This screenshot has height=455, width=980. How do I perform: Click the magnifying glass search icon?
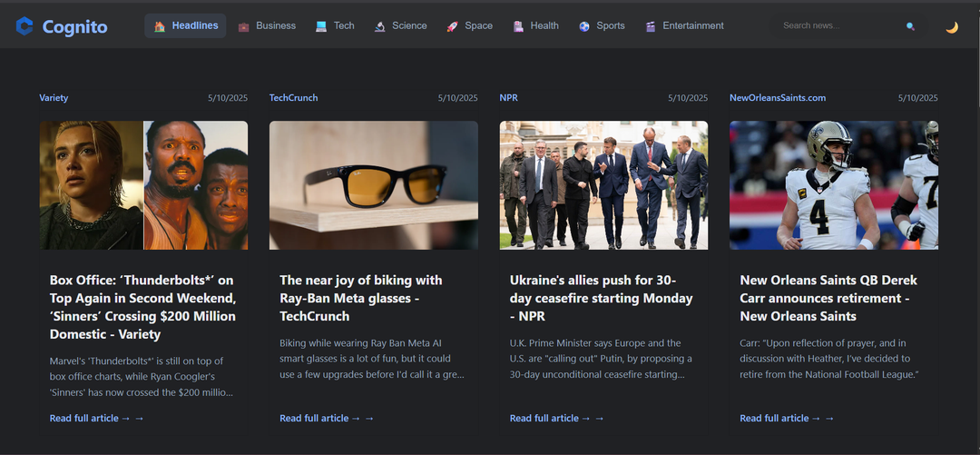pos(910,26)
